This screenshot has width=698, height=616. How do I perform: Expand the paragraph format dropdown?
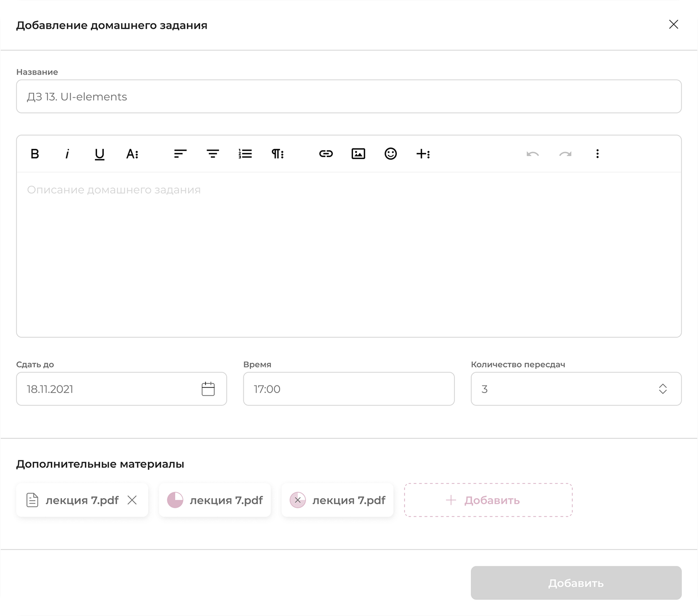point(278,154)
